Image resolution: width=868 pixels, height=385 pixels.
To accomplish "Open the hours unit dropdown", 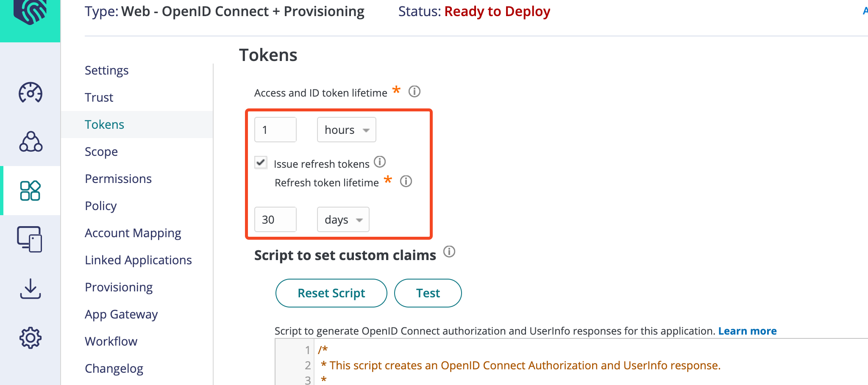I will point(346,130).
